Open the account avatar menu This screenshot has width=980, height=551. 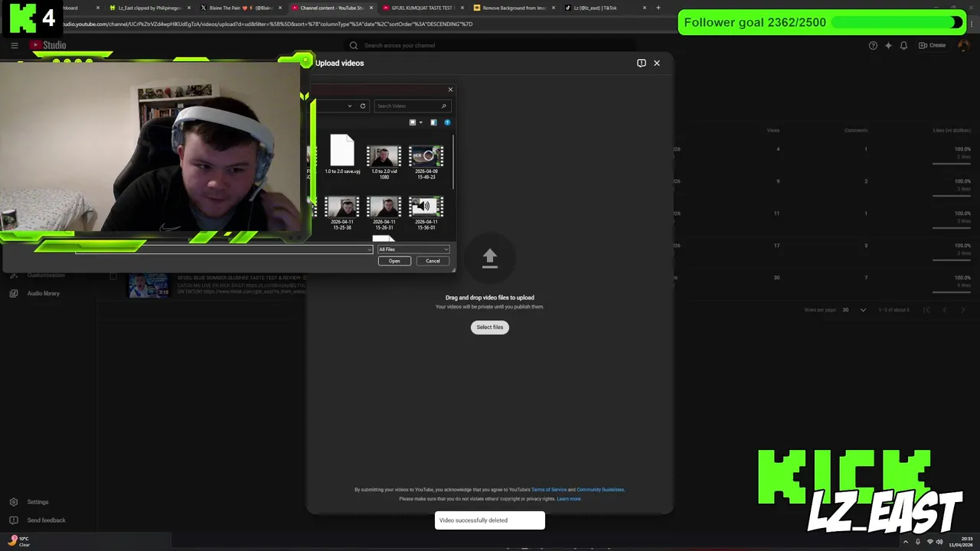coord(963,45)
